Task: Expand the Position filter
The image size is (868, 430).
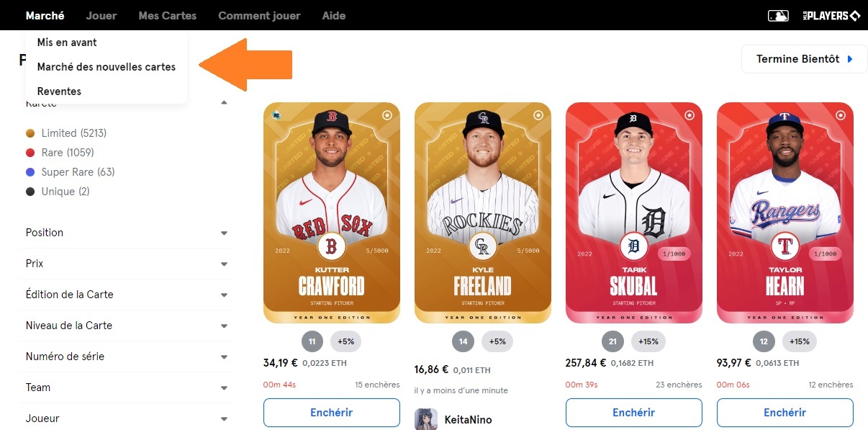Action: [126, 233]
